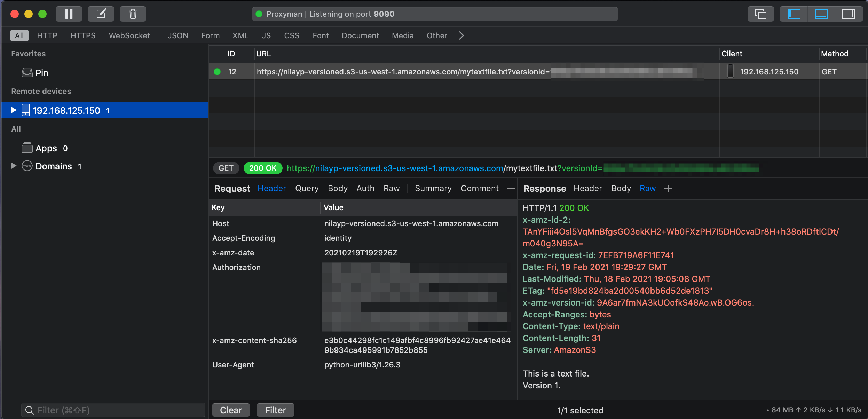Expand the Domains list
This screenshot has height=419, width=868.
pyautogui.click(x=14, y=166)
